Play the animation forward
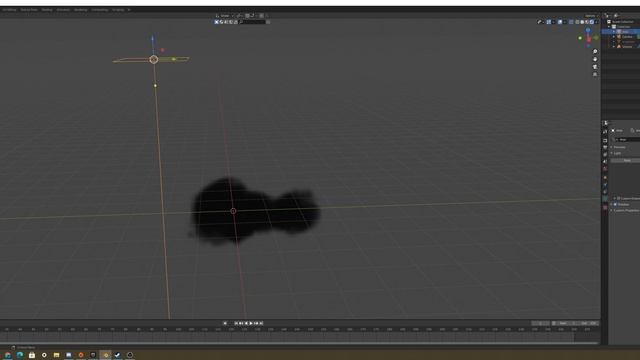This screenshot has width=640, height=360. pyautogui.click(x=251, y=323)
